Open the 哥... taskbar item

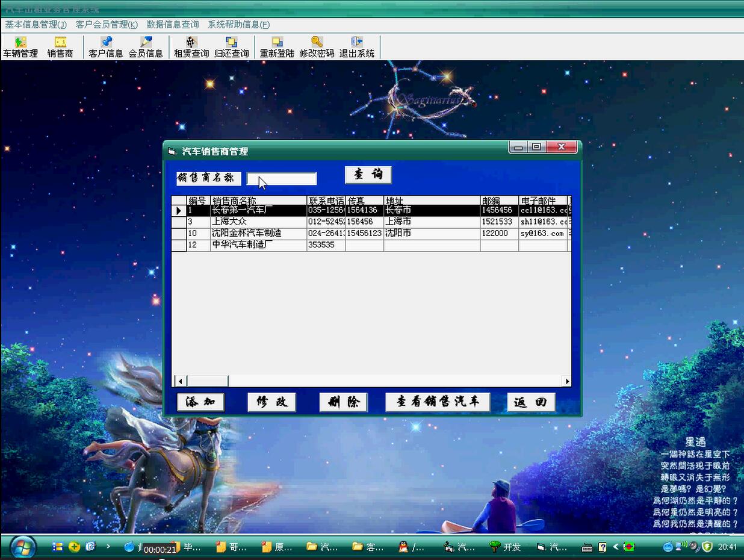click(230, 547)
